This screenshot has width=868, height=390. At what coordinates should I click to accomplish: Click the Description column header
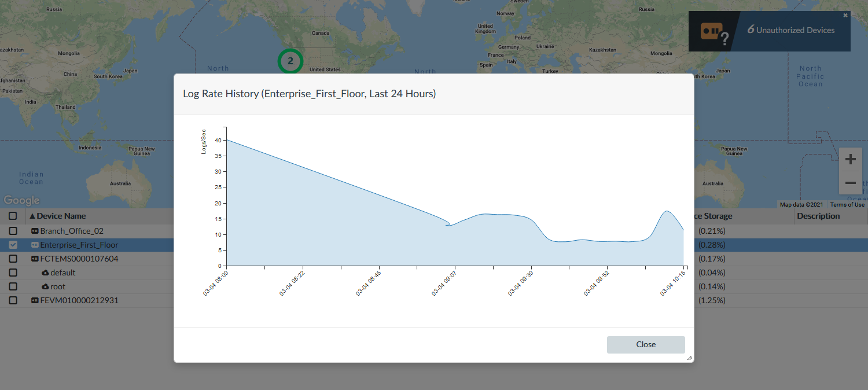tap(818, 216)
